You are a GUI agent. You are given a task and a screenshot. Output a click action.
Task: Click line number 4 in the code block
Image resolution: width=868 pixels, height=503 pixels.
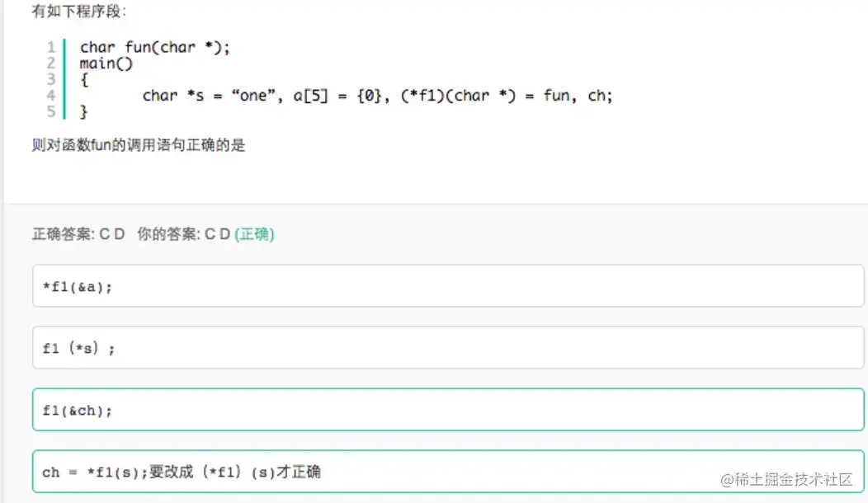pos(50,96)
